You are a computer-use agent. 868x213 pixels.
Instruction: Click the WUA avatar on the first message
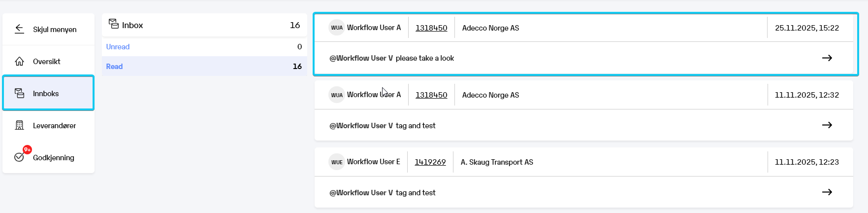(337, 28)
